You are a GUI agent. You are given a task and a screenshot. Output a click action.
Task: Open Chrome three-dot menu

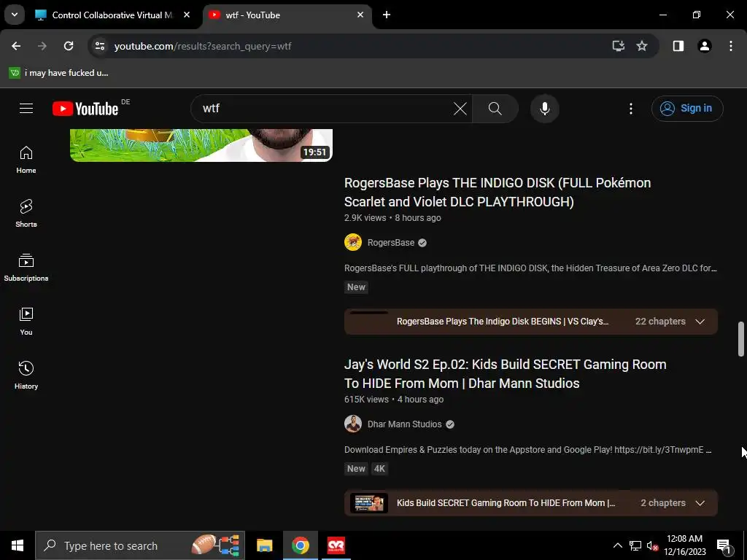pos(731,46)
